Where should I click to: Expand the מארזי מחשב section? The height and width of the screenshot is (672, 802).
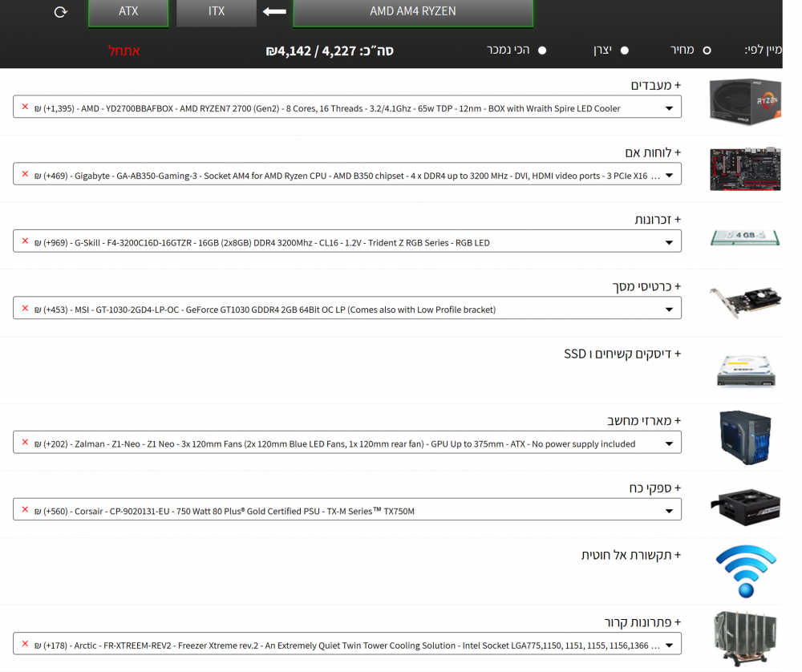[644, 421]
